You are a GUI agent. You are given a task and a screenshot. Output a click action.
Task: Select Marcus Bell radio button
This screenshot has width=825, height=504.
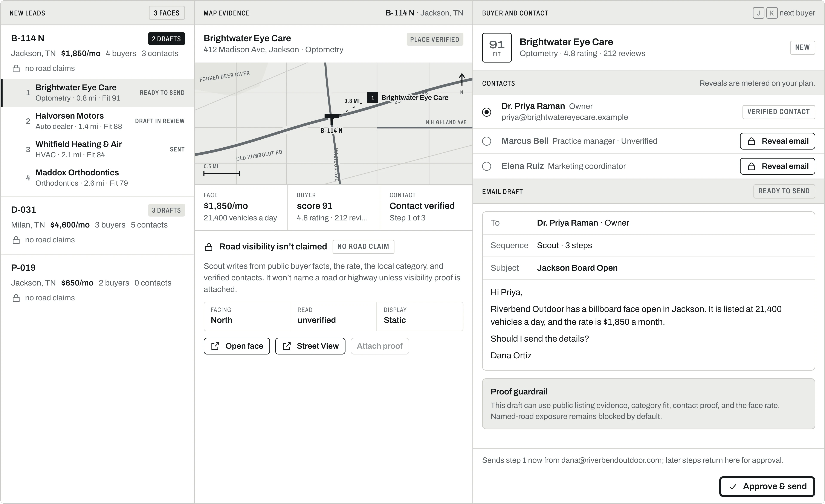486,141
